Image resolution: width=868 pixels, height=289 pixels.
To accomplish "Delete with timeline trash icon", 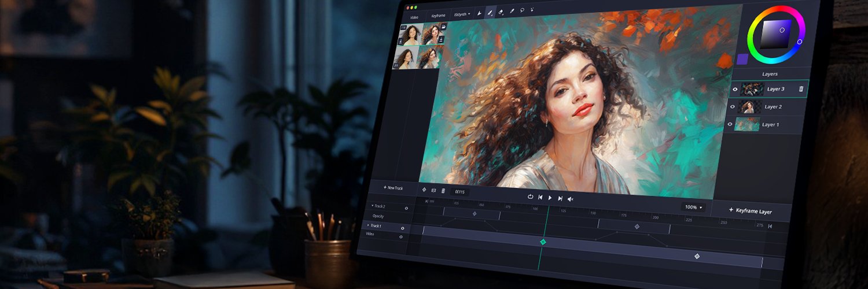I will tap(443, 191).
